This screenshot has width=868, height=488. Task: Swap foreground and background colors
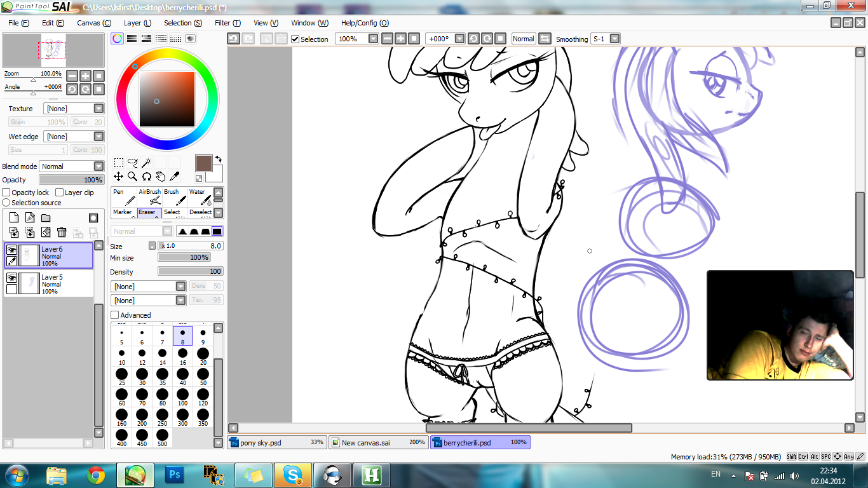click(219, 159)
